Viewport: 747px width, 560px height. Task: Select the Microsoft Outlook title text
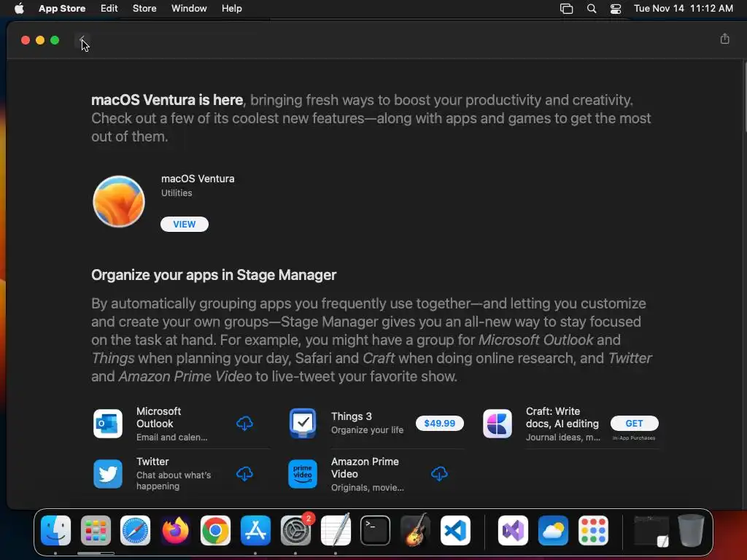158,417
